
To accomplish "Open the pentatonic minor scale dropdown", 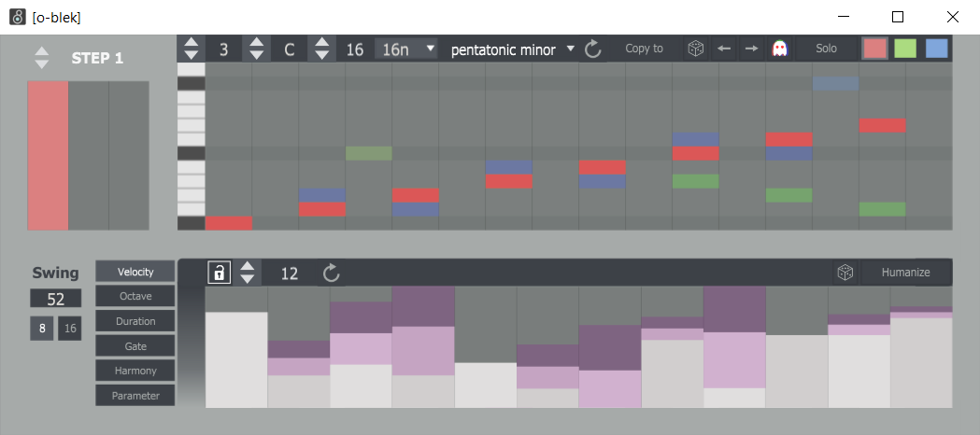I will click(x=512, y=49).
